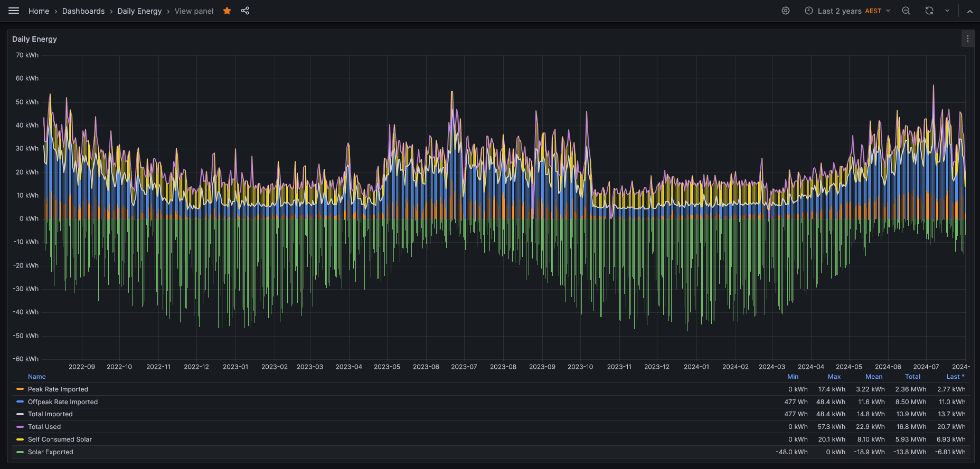980x469 pixels.
Task: Expand the refresh interval dropdown
Action: tap(947, 11)
